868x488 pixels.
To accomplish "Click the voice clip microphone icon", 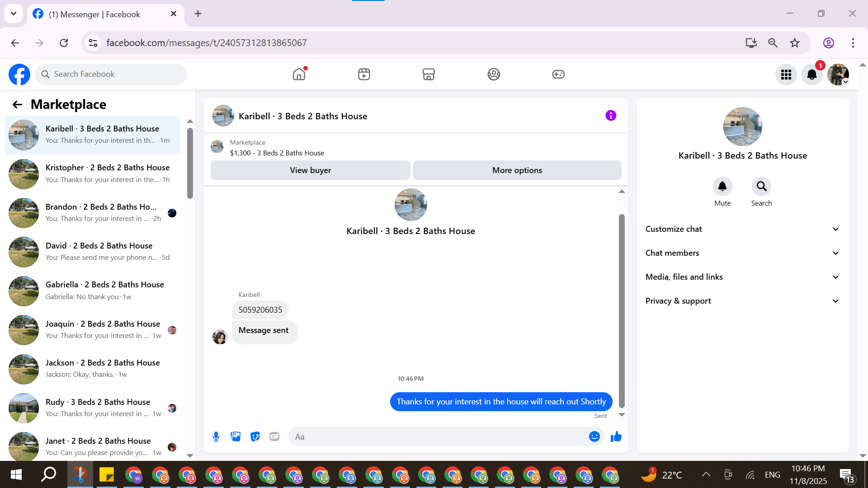I will 216,436.
